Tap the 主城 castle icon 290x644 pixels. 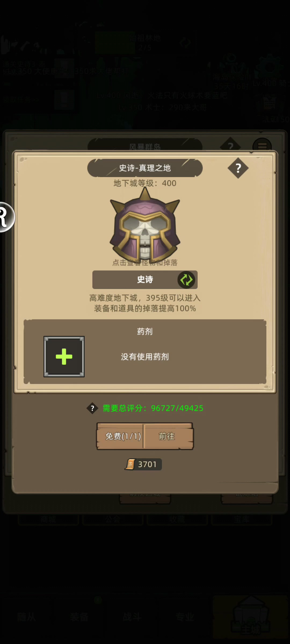click(250, 617)
